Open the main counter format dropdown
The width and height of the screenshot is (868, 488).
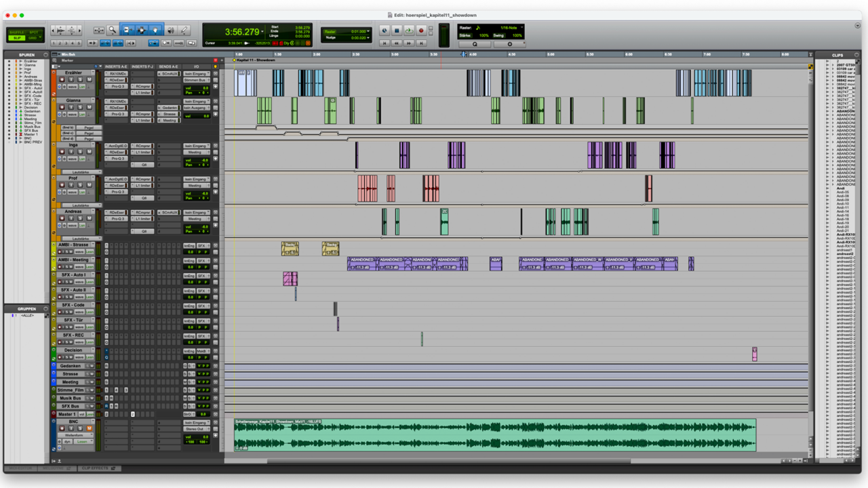263,32
